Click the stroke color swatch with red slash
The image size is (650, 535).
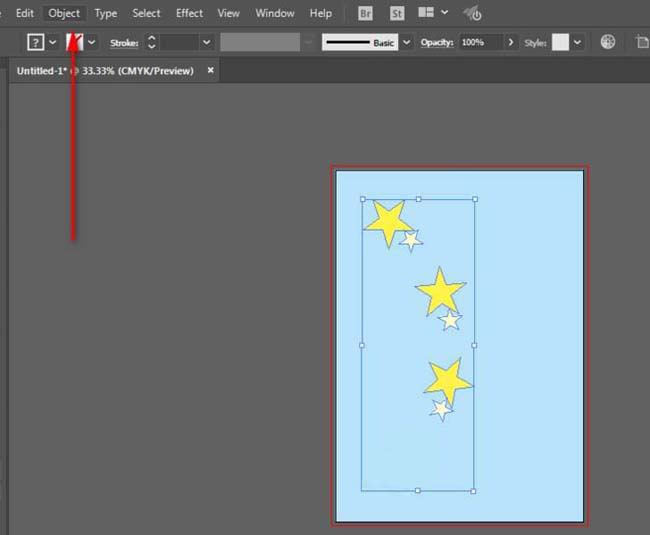pos(75,42)
